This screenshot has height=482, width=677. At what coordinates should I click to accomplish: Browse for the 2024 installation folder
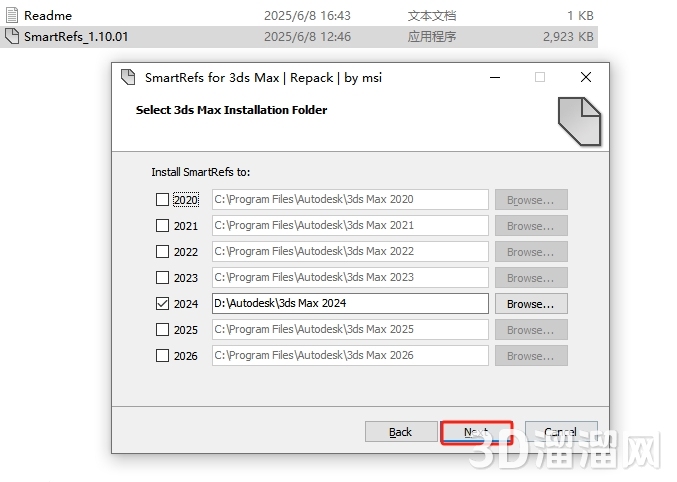pyautogui.click(x=531, y=304)
